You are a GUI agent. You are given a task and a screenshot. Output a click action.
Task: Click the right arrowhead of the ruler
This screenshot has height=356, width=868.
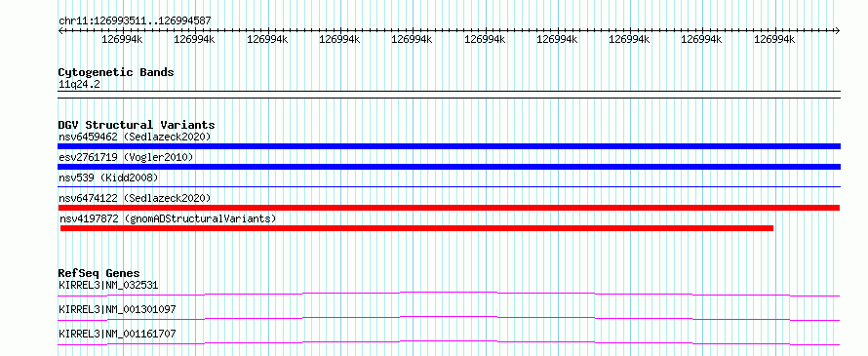point(838,30)
